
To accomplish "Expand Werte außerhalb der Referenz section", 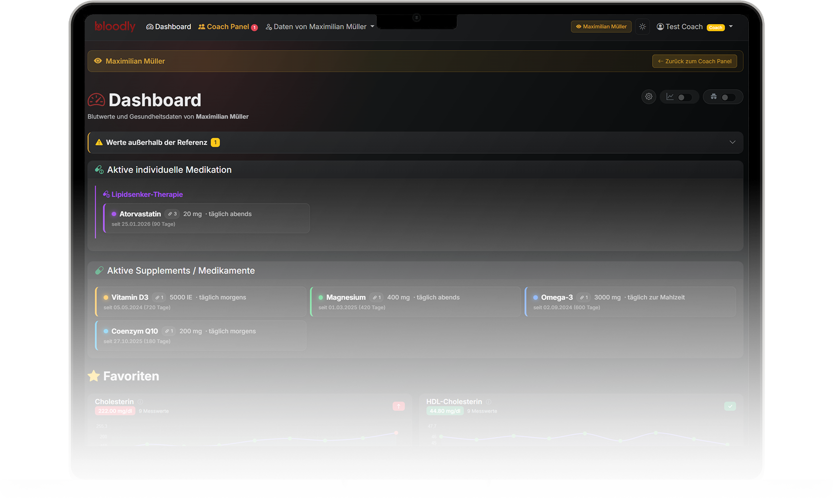I will tap(732, 143).
